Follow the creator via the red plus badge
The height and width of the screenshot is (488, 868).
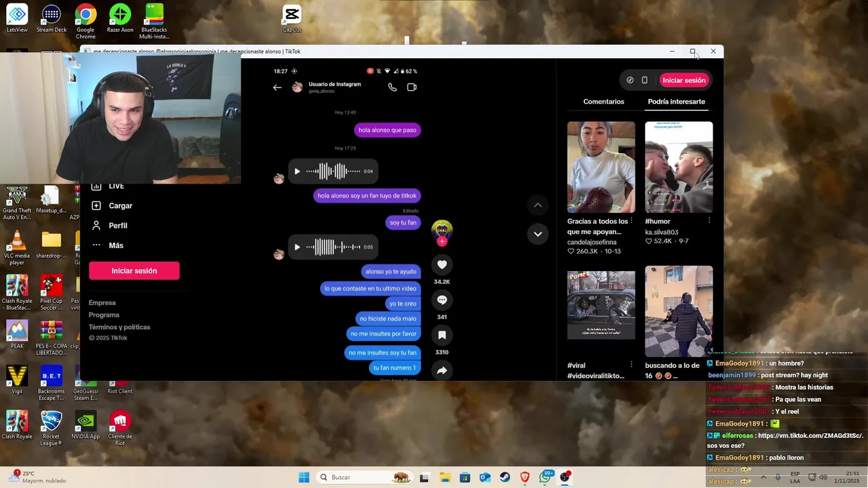tap(441, 241)
